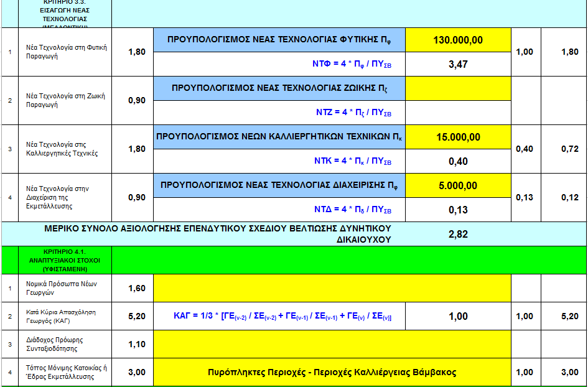Click the ΠΡΟΥΠΟΛΟΓΙΣΜΟΣ ΝΕΑΣ ΤΕΧΝΟΛΟΓΙΑΣ ΦΥΤΙΚΗΣ heading cell
This screenshot has width=588, height=387.
point(279,40)
